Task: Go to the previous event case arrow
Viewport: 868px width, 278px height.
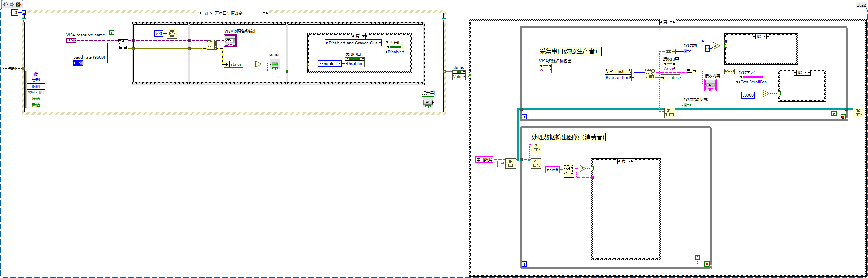Action: pyautogui.click(x=201, y=13)
